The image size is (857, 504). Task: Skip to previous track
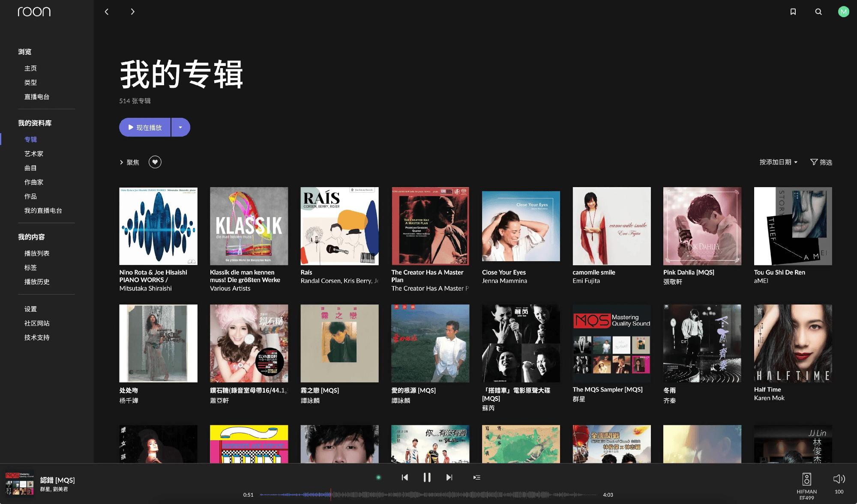(x=405, y=477)
